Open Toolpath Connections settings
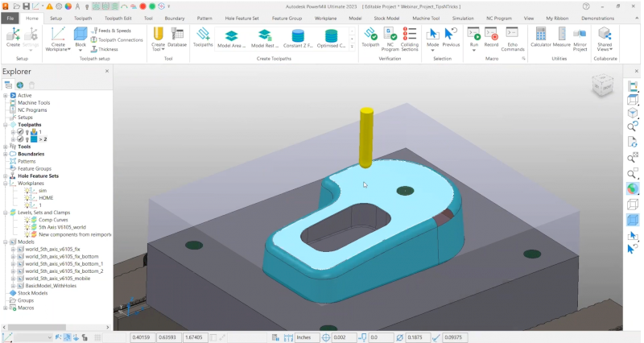Viewport: 644px width, 343px height. click(119, 39)
